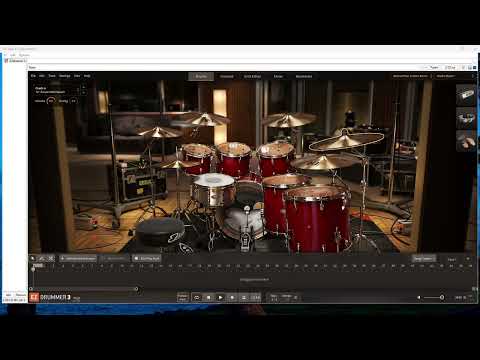Open the time signature field

click(x=274, y=297)
